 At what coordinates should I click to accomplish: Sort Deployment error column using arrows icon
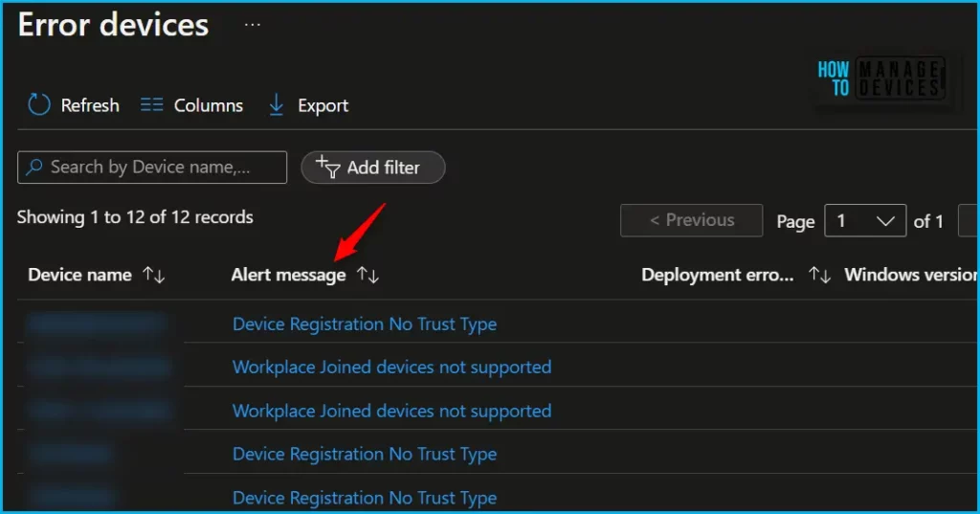click(819, 275)
